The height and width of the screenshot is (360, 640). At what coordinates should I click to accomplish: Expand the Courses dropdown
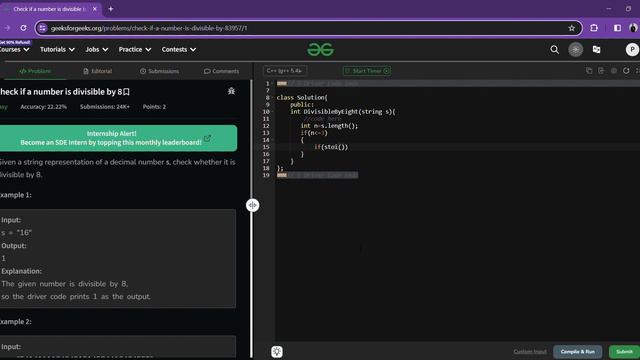coord(14,49)
